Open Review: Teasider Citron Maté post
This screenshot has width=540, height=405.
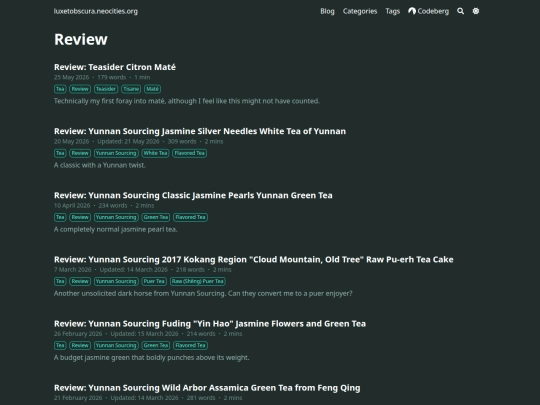tap(115, 67)
